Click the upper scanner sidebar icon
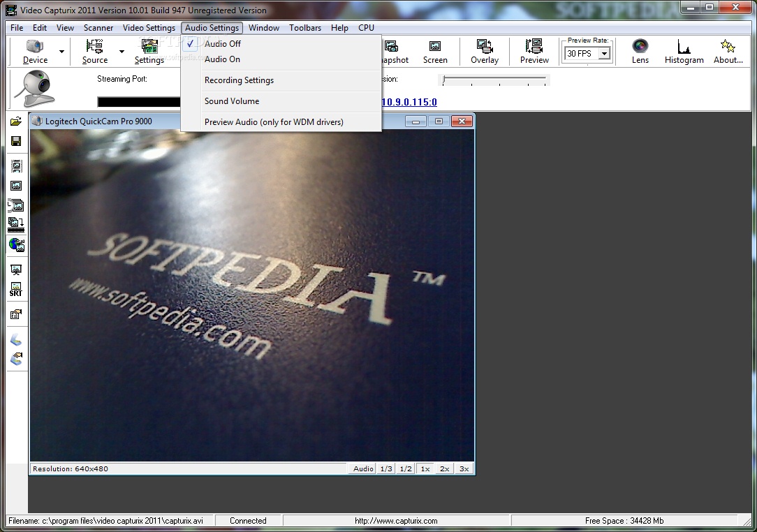The image size is (757, 532). tap(16, 339)
